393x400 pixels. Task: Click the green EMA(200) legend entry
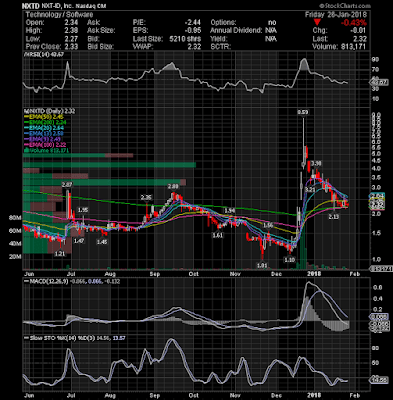click(x=44, y=122)
